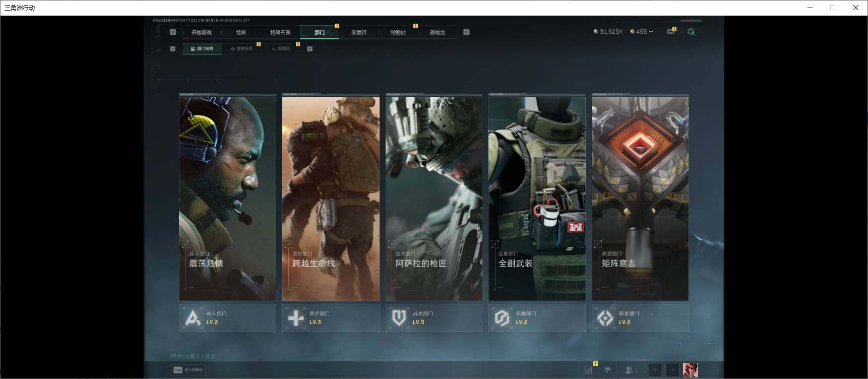Image resolution: width=868 pixels, height=379 pixels.
Task: Switch to the 改枪台 tab
Action: coord(438,32)
